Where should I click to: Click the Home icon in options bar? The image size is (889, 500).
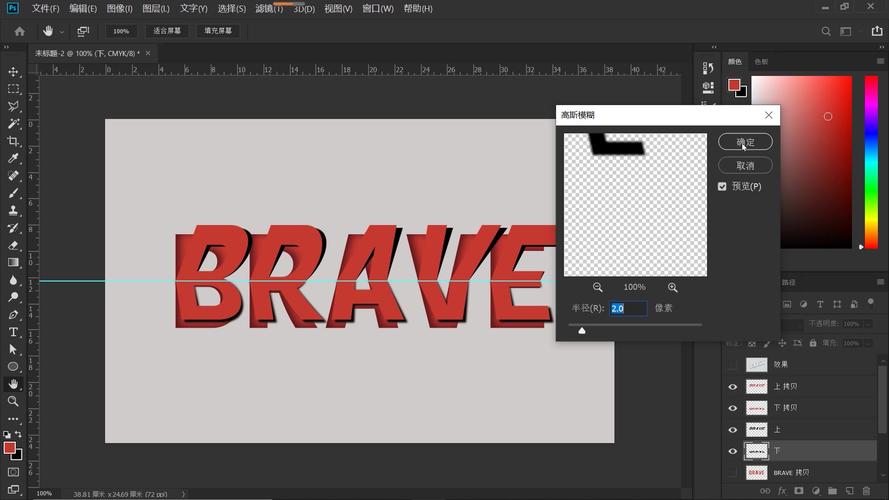coord(19,31)
